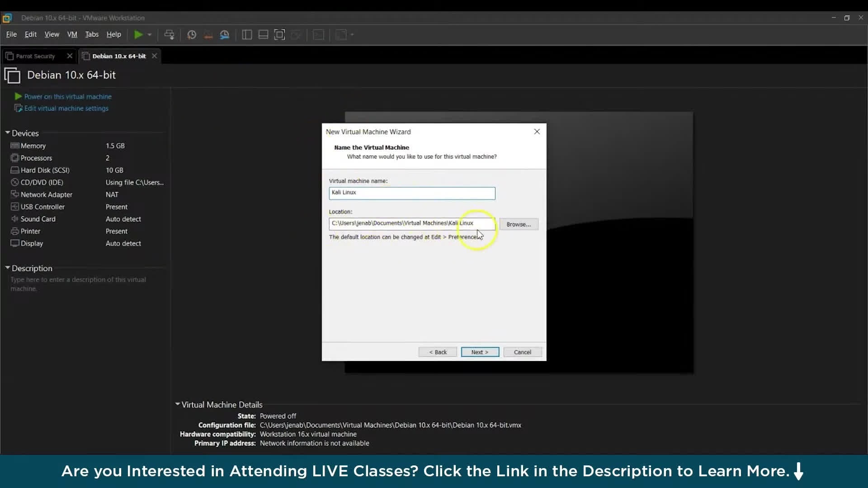Image resolution: width=868 pixels, height=488 pixels.
Task: Toggle the library sidebar view icon
Action: pyautogui.click(x=247, y=34)
